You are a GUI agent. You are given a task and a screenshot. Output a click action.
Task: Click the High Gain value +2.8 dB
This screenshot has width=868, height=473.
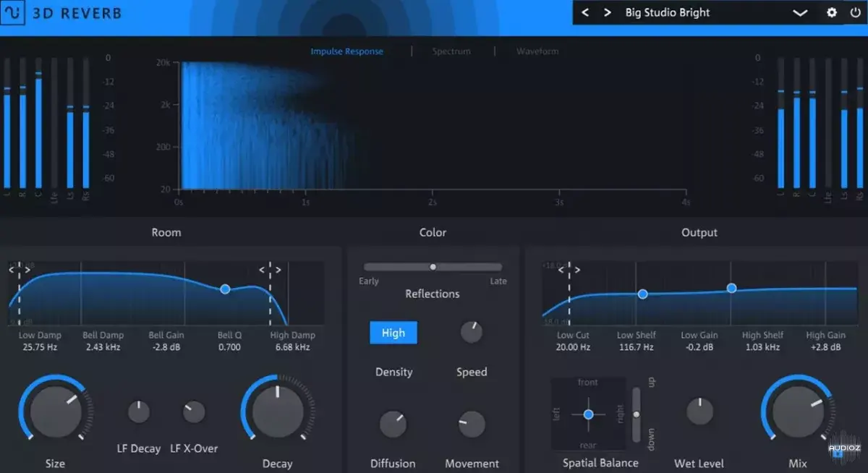coord(825,347)
